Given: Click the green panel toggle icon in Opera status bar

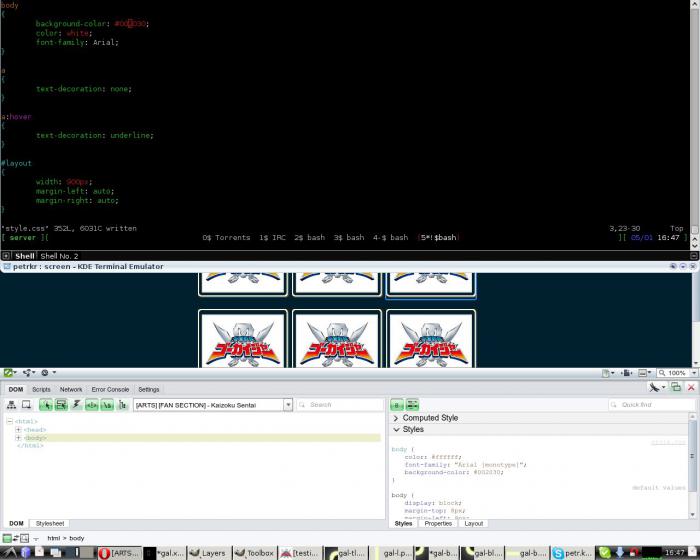Looking at the screenshot, I should tap(8, 372).
